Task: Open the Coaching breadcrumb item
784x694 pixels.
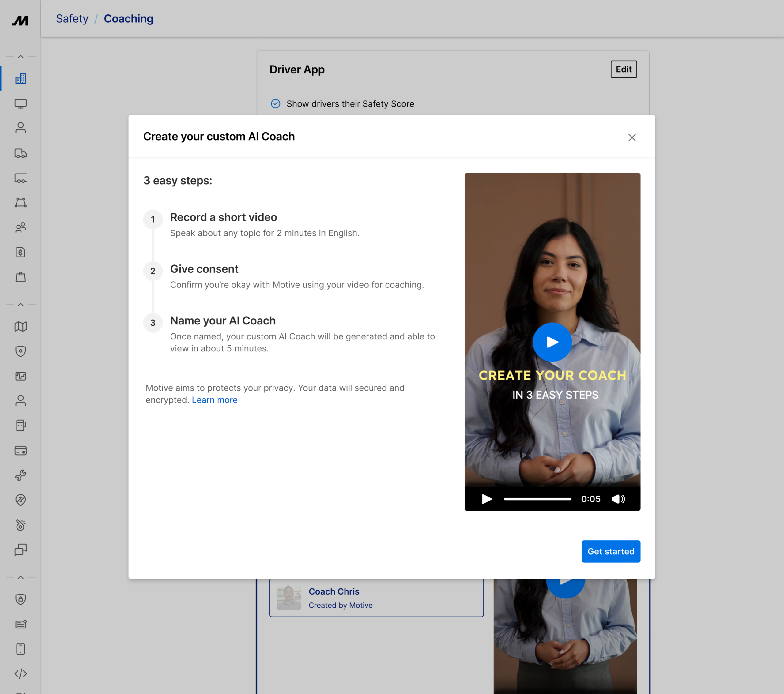Action: coord(129,19)
